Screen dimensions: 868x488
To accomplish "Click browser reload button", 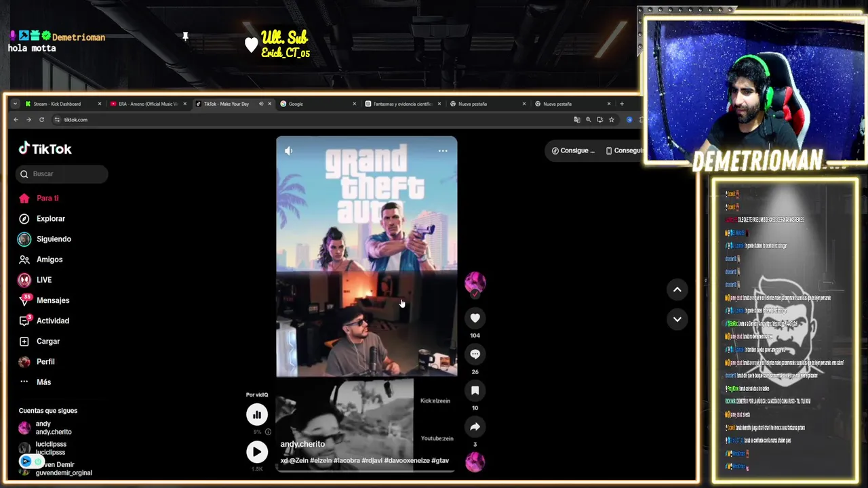I will (x=41, y=119).
